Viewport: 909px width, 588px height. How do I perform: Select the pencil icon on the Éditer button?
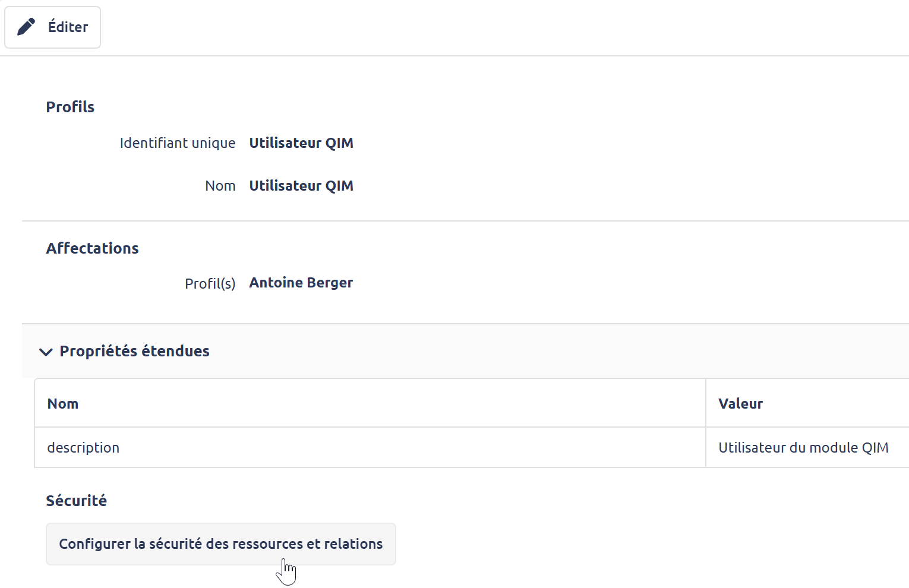coord(26,26)
